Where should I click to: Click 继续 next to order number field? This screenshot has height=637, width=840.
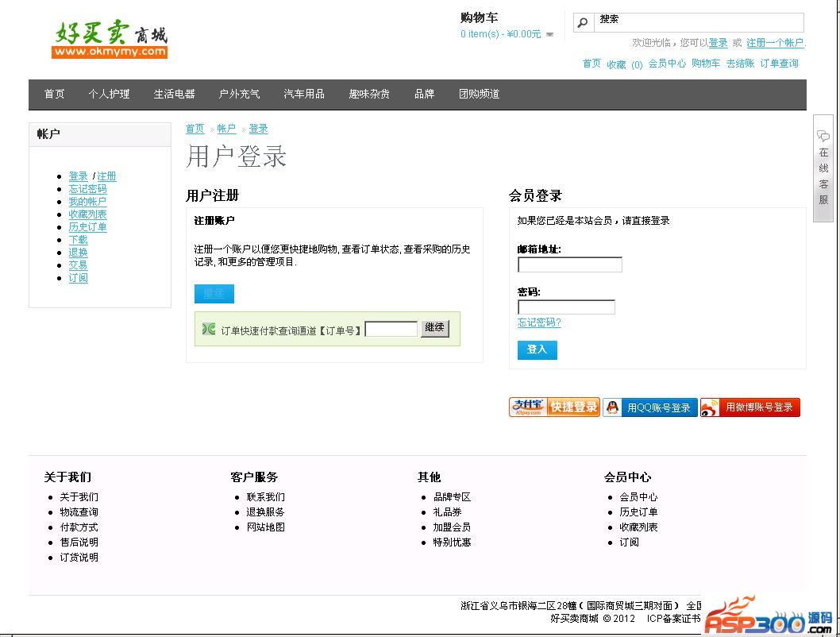tap(434, 328)
